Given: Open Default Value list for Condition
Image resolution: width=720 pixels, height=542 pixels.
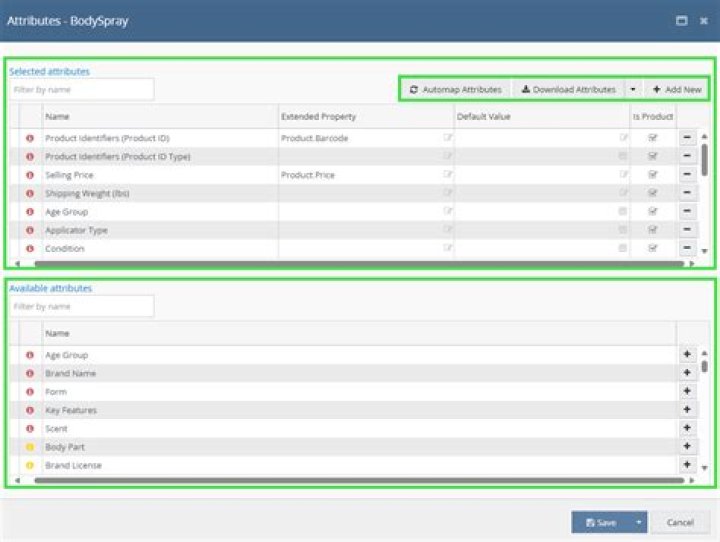Looking at the screenshot, I should (x=623, y=248).
